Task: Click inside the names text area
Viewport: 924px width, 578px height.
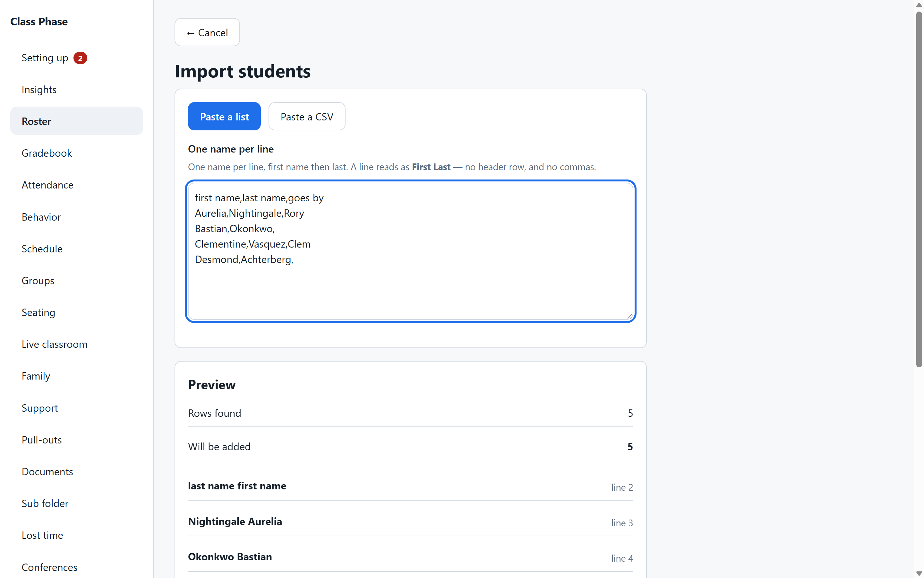Action: [x=410, y=251]
